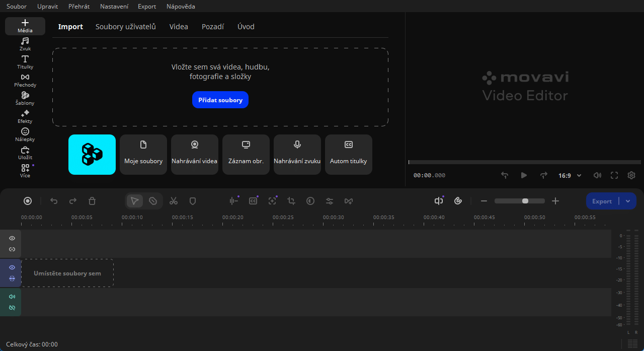Image resolution: width=644 pixels, height=351 pixels.
Task: Expand the Export button arrow options
Action: click(x=628, y=201)
